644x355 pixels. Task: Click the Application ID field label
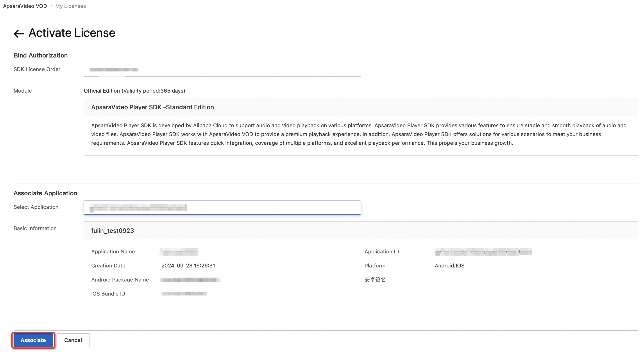[x=382, y=251]
